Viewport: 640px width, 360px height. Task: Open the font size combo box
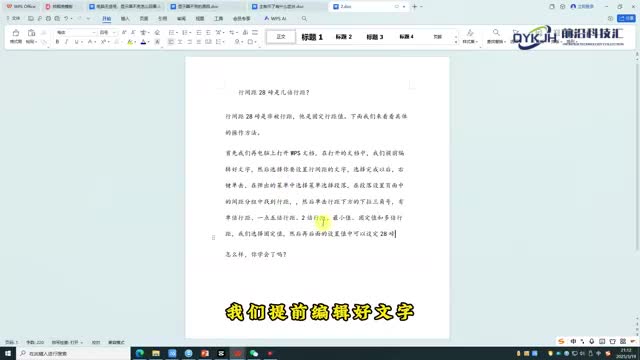tap(108, 32)
